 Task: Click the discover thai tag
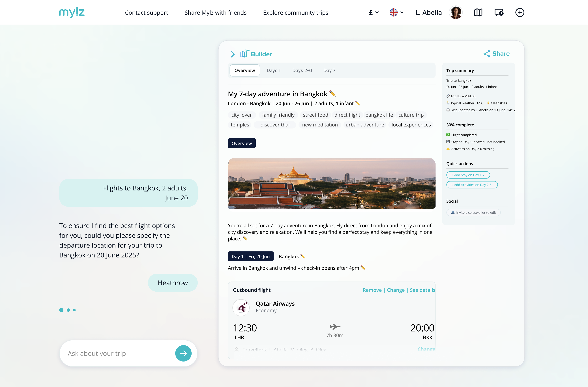275,125
